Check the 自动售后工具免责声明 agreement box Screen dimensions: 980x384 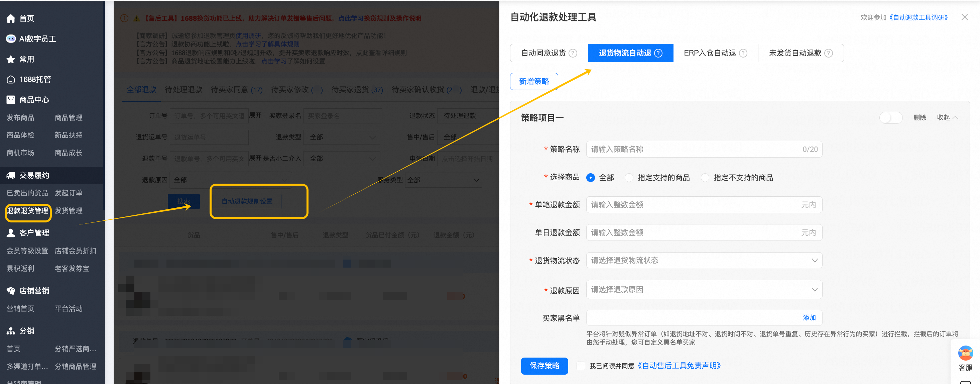[x=581, y=366]
